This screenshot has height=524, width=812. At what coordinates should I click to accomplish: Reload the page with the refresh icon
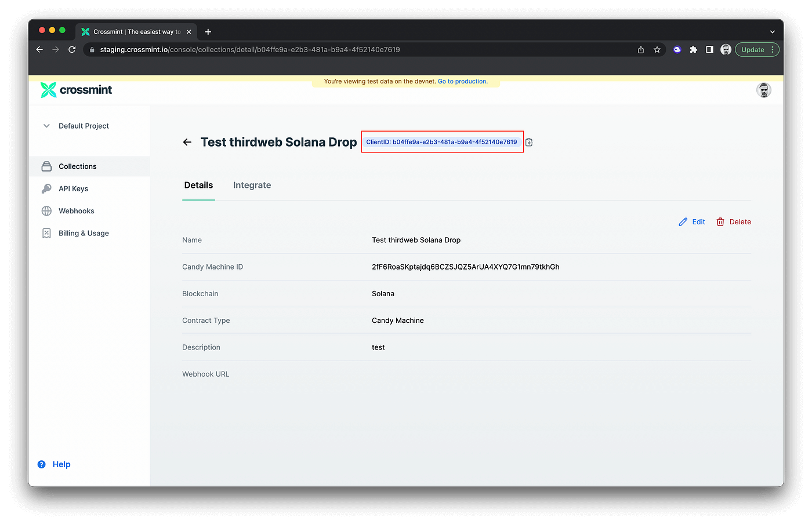click(72, 50)
